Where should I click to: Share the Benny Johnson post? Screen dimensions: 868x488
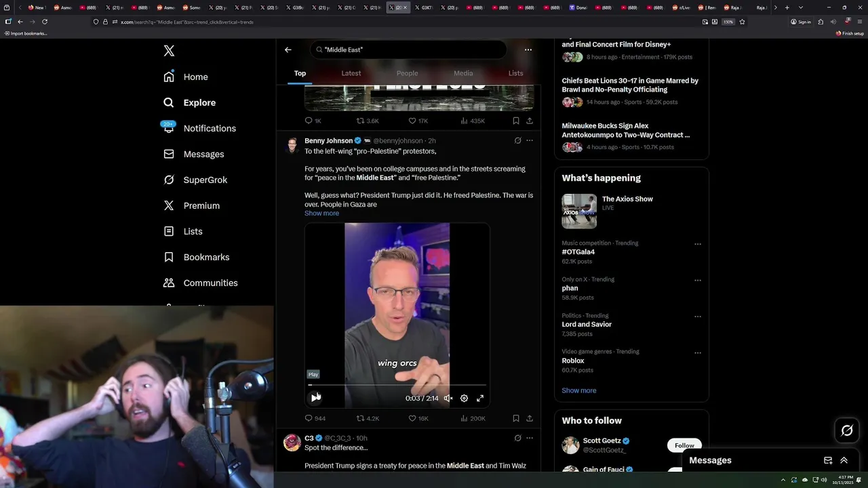(530, 418)
